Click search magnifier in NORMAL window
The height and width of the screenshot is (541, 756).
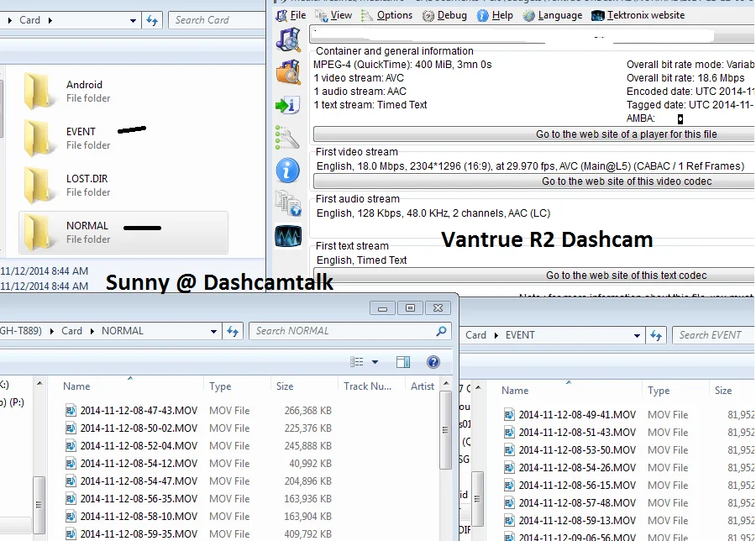[441, 331]
